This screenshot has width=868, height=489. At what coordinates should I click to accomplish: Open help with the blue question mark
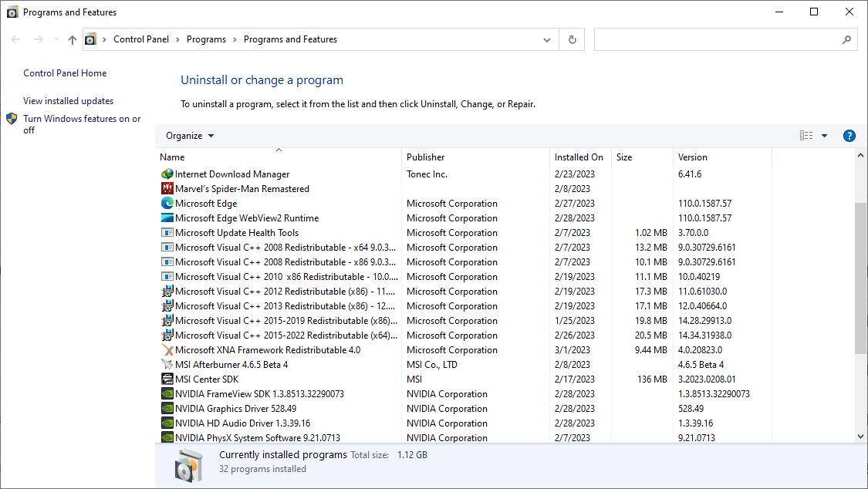849,136
